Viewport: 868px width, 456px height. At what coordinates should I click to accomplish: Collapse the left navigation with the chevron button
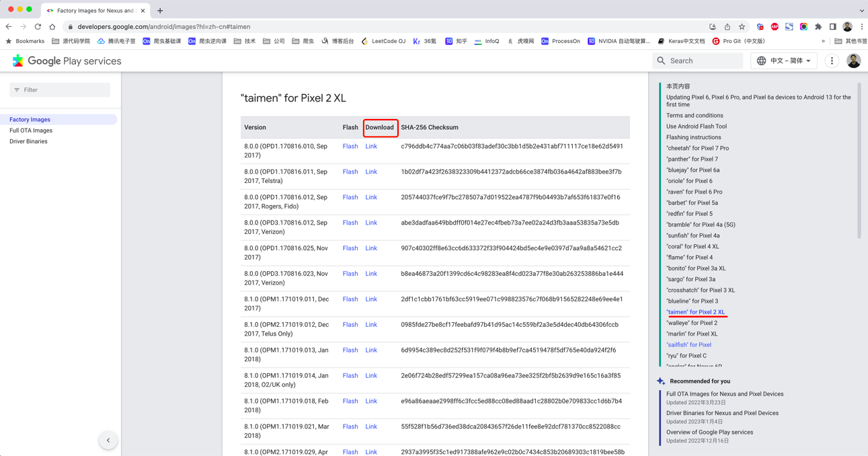(108, 441)
